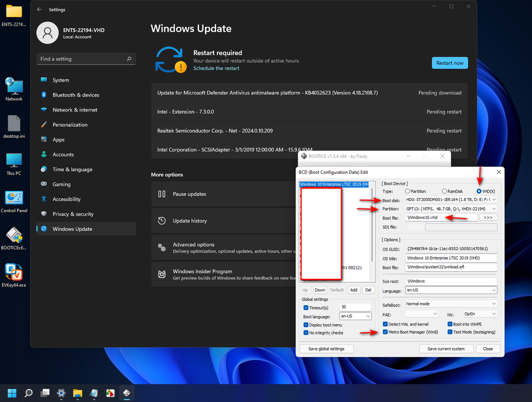Click Del boot entry button

368,290
